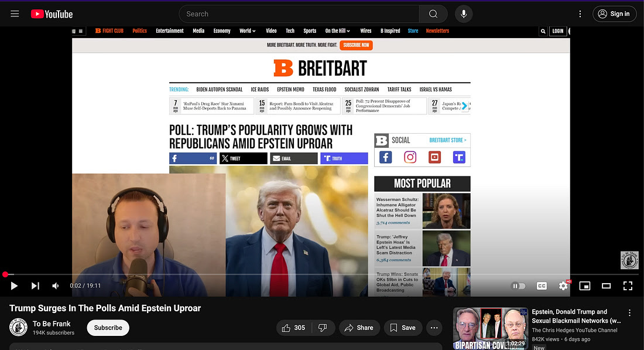The image size is (644, 350).
Task: Click the Breitbart logo
Action: click(320, 68)
